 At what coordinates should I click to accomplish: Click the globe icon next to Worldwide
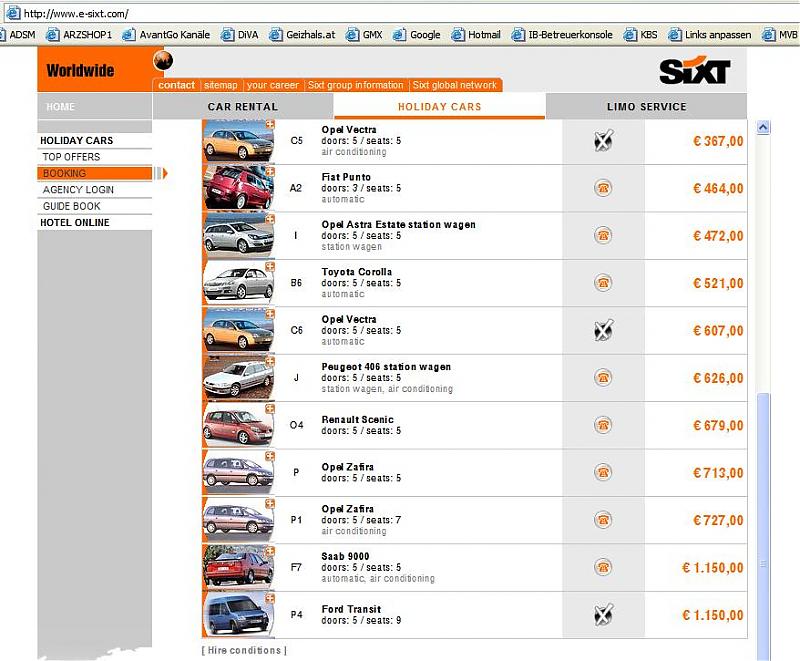[x=163, y=61]
